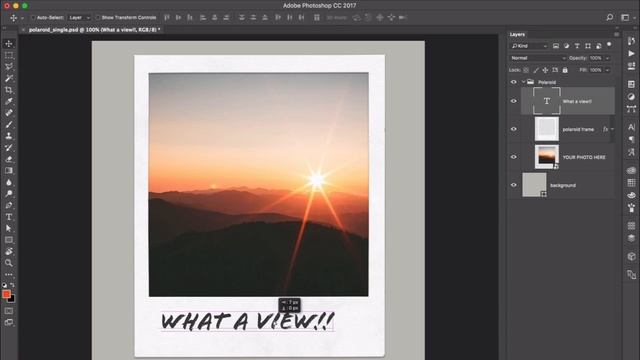
Task: Open the Kind filter dropdown
Action: [529, 46]
